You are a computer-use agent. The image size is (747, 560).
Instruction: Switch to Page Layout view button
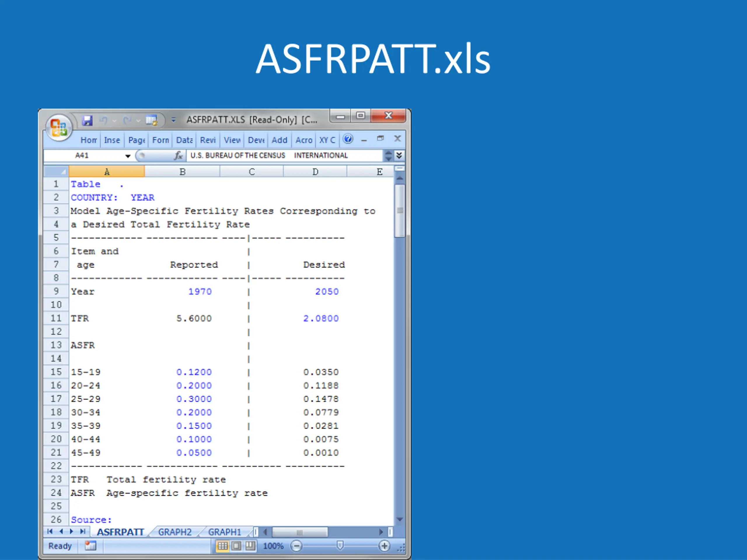pyautogui.click(x=236, y=546)
